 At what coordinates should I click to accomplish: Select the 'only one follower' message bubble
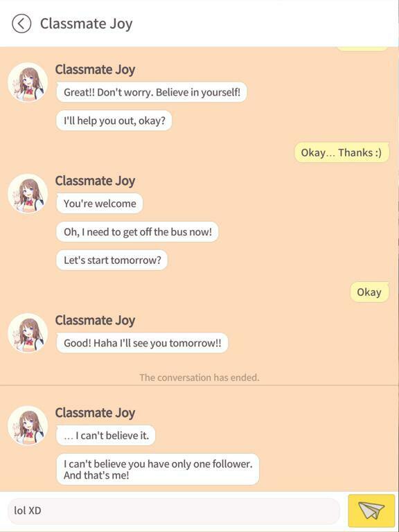tap(158, 469)
